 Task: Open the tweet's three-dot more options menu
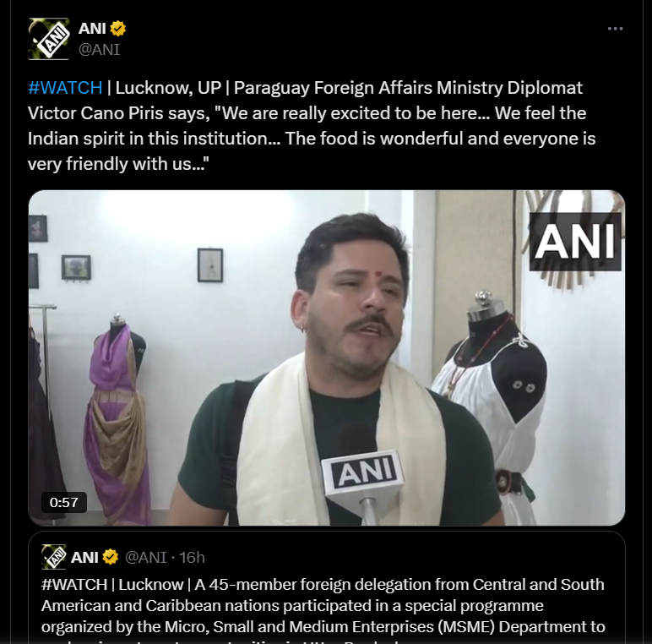616,29
